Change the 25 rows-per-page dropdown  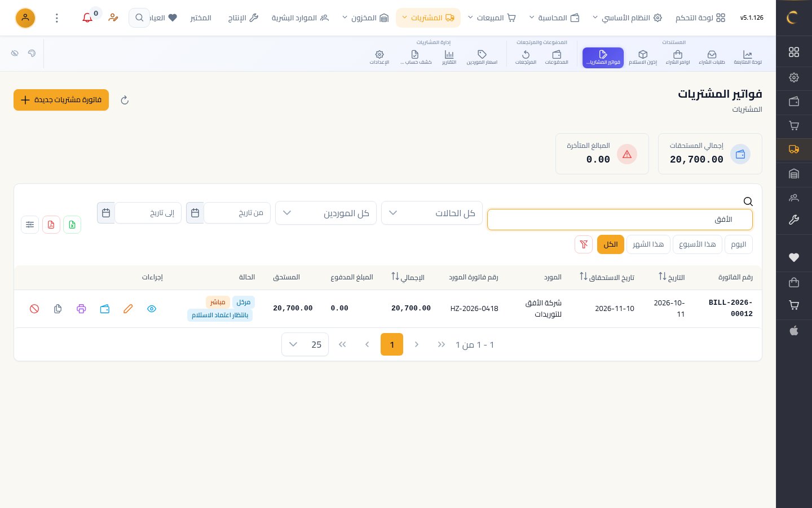[305, 344]
